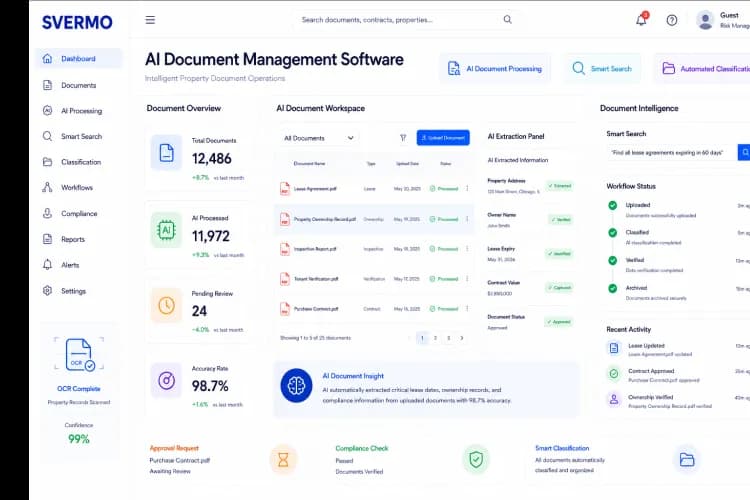The width and height of the screenshot is (750, 500).
Task: Click the SVERMO logo
Action: [77, 22]
